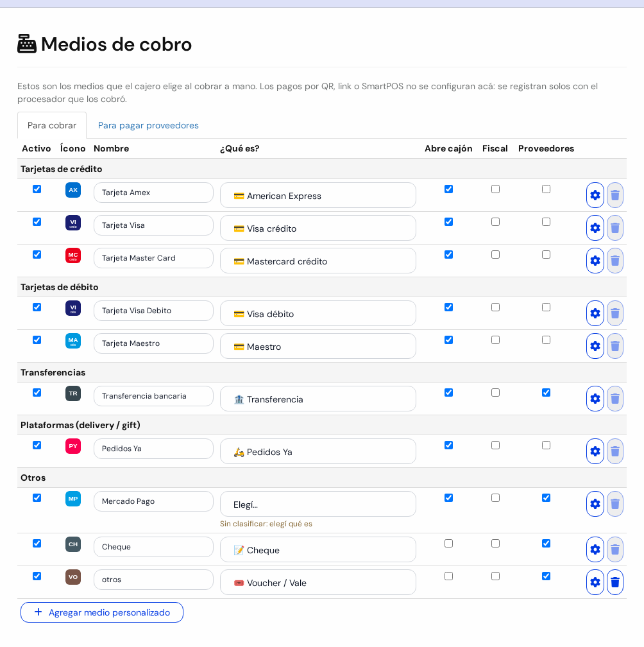The image size is (644, 647).
Task: Click Sin clasificar: elegí qué es warning
Action: (x=266, y=524)
